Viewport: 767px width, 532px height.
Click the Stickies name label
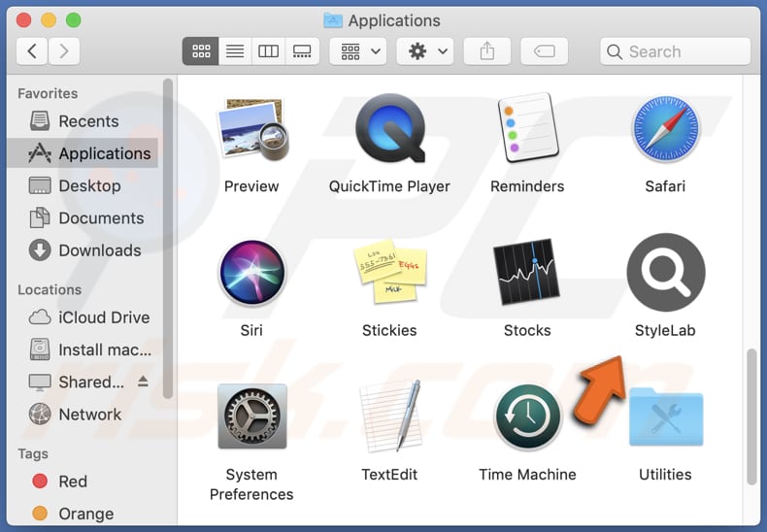click(389, 330)
